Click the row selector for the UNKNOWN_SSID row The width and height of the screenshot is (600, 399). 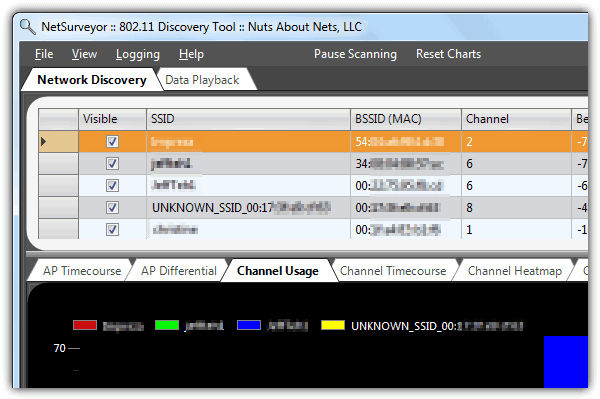tap(59, 208)
